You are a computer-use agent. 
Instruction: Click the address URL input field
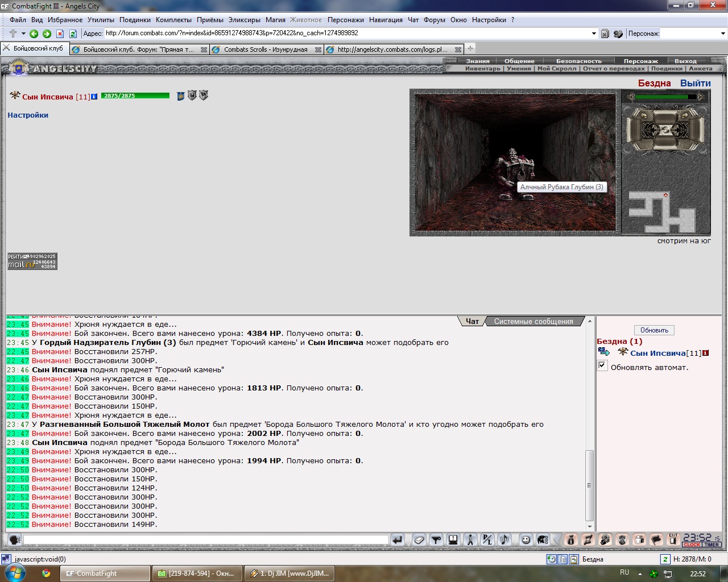(x=347, y=34)
